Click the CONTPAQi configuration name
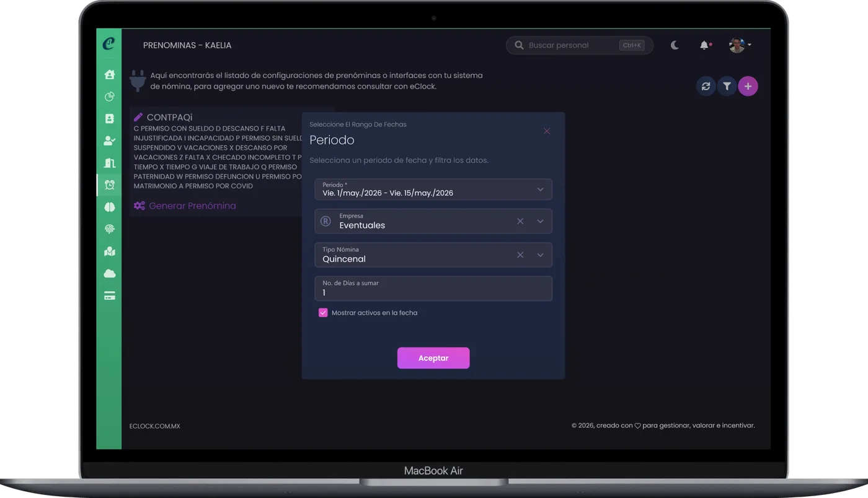The width and height of the screenshot is (868, 498). pos(170,117)
